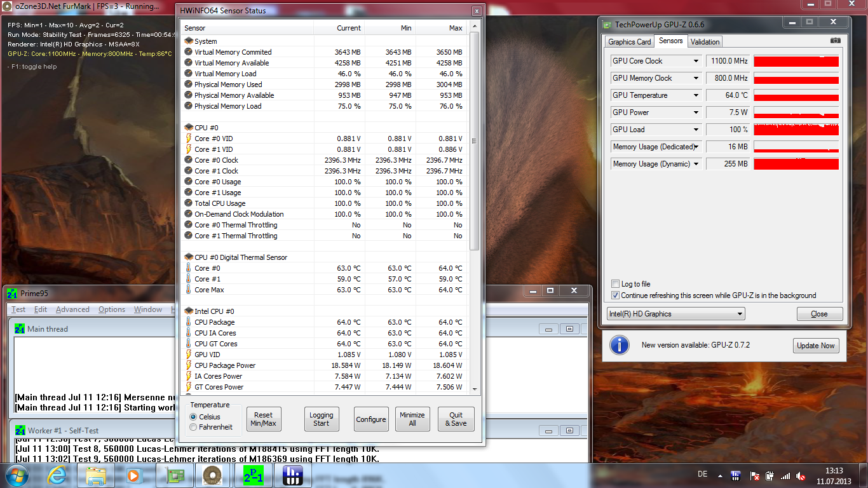The image size is (868, 488).
Task: Click the camera screenshot icon in GPU-Z
Action: [835, 41]
